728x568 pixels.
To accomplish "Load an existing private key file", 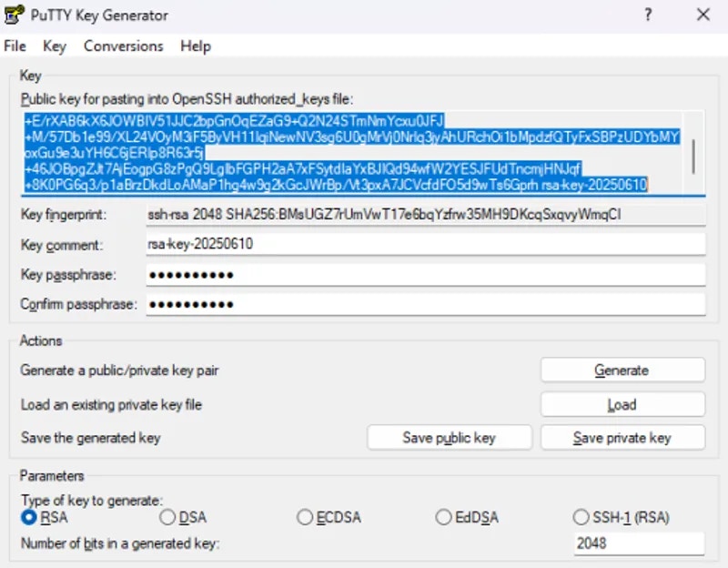I will coord(622,404).
